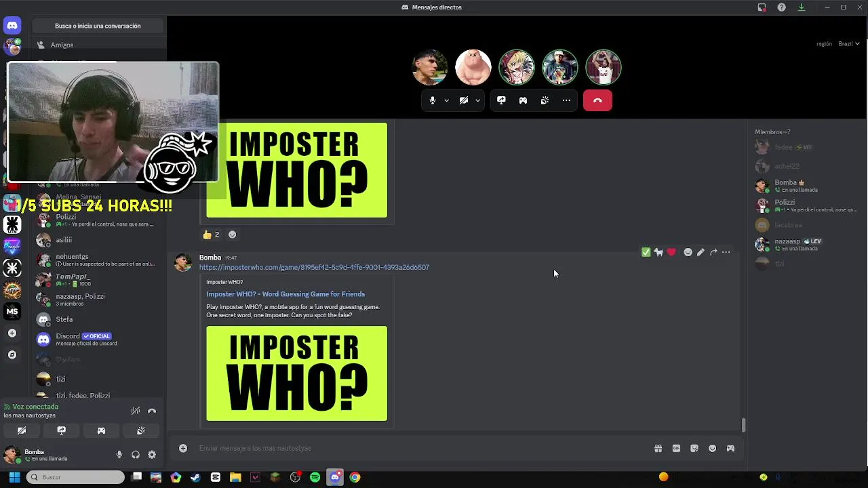868x488 pixels.
Task: Deafen audio with the headphones icon
Action: click(136, 455)
